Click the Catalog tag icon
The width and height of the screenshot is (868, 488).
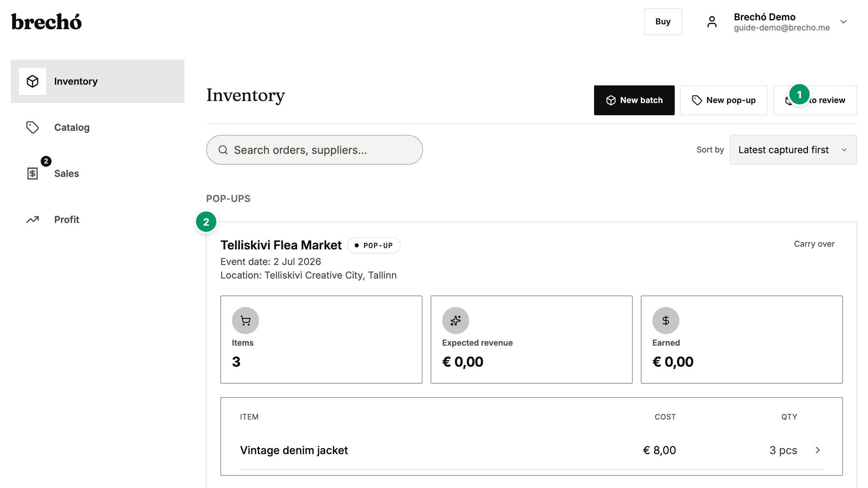click(33, 127)
